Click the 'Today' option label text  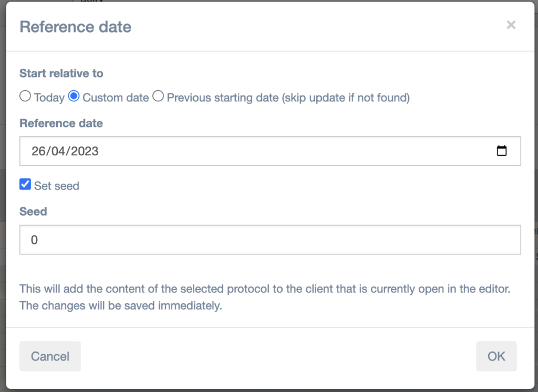pos(49,98)
